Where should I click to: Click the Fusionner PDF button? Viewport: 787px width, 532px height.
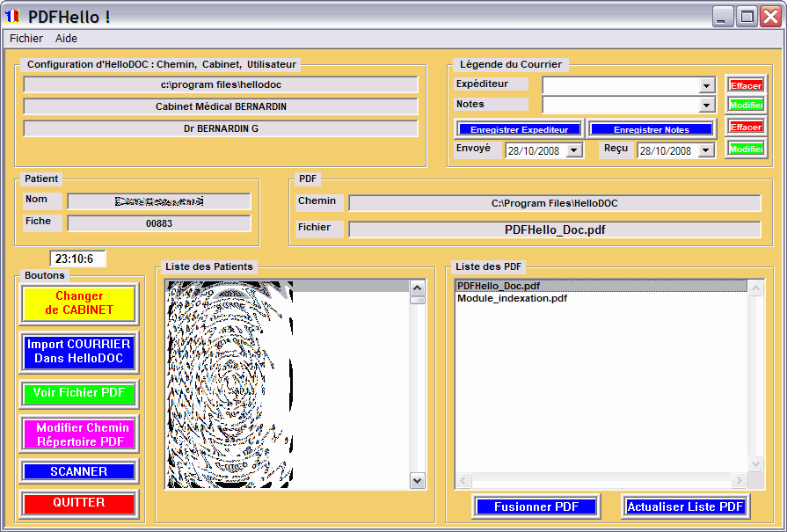click(536, 506)
